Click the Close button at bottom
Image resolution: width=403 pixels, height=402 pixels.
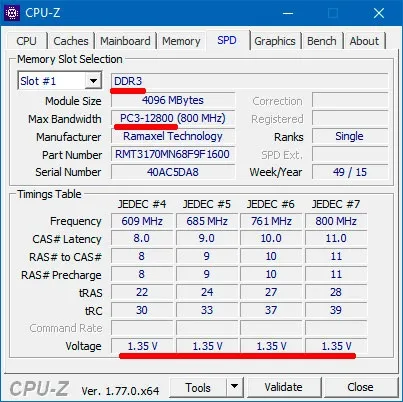pyautogui.click(x=360, y=387)
